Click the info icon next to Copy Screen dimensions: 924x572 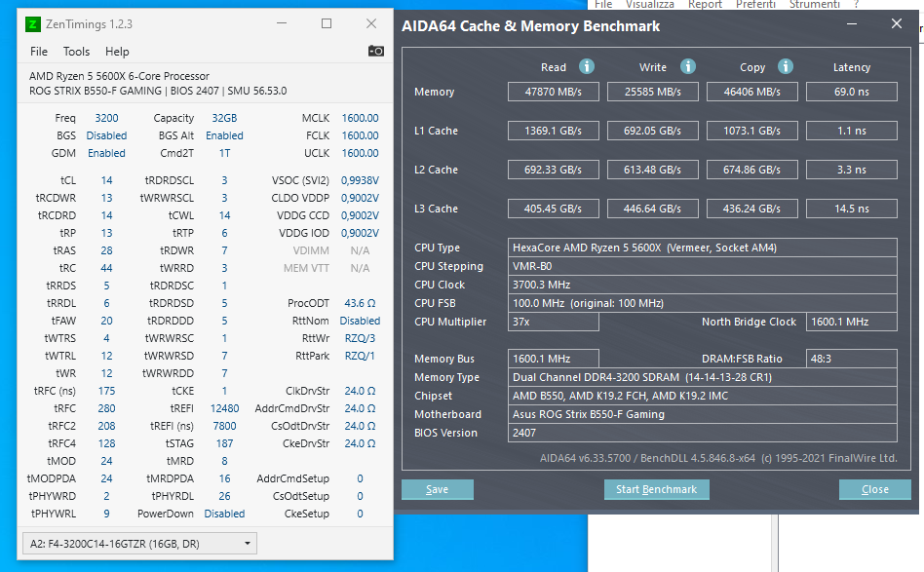click(785, 66)
